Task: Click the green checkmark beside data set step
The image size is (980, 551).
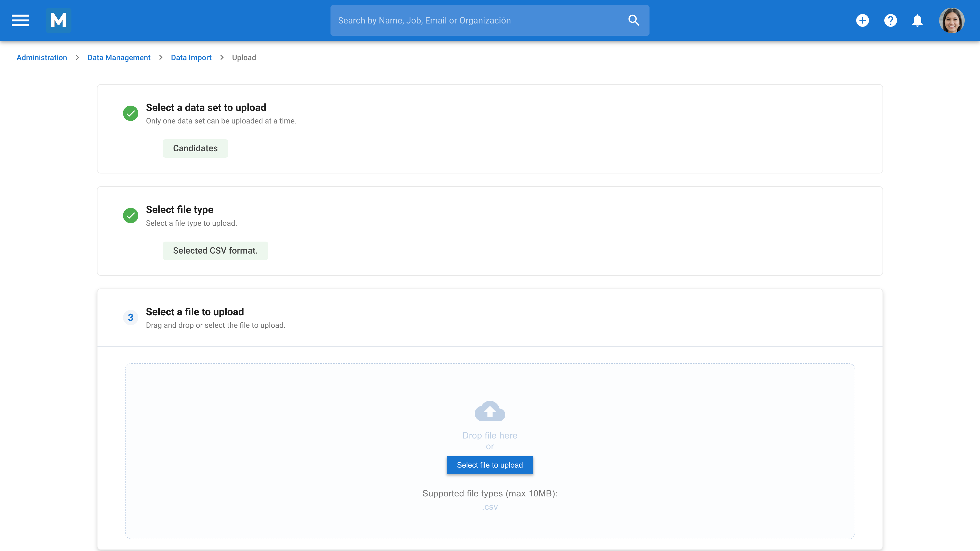Action: 130,113
